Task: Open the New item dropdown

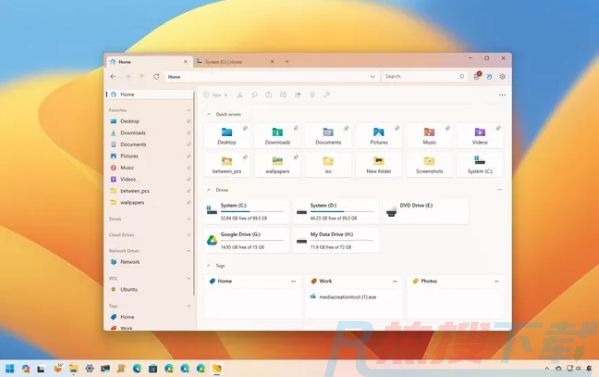Action: (216, 95)
